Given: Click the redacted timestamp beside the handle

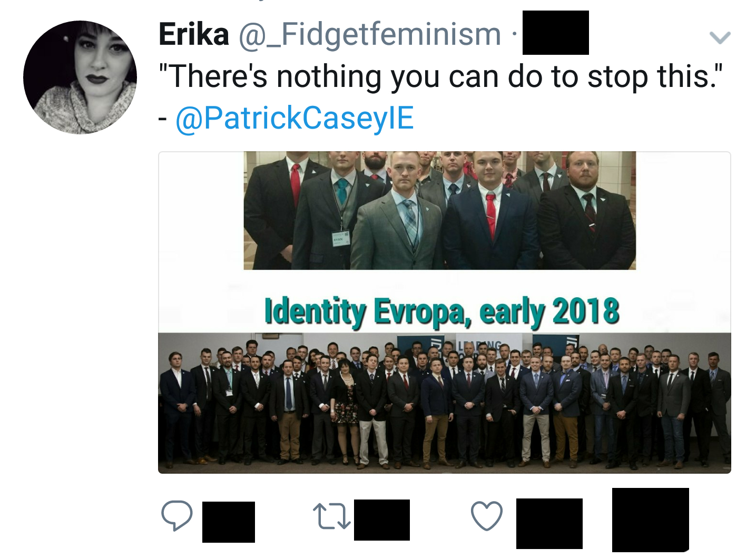Looking at the screenshot, I should (556, 33).
